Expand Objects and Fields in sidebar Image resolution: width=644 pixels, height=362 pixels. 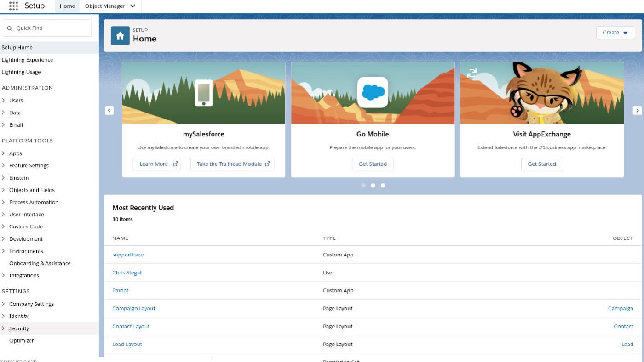tap(4, 190)
